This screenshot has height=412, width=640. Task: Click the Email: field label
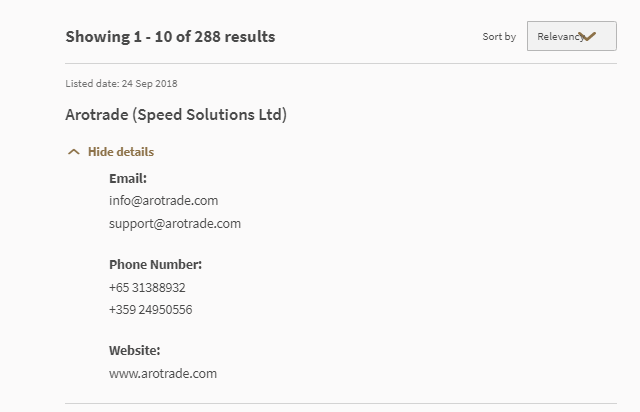pos(128,178)
